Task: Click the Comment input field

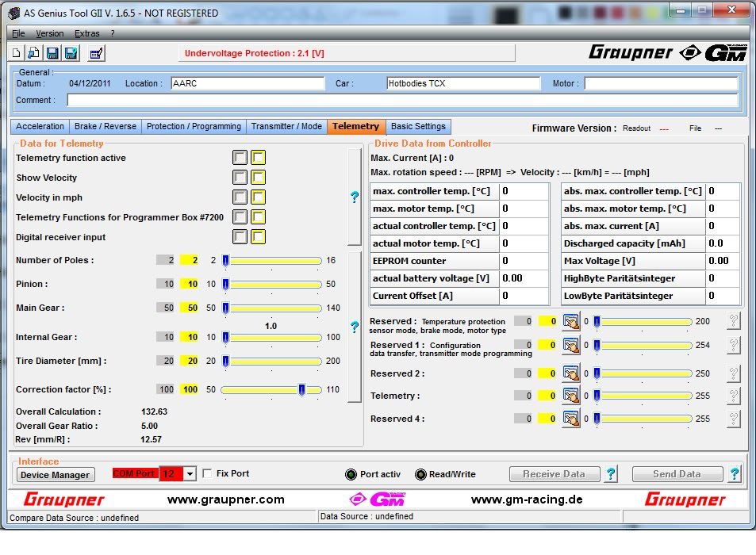Action: coord(402,100)
